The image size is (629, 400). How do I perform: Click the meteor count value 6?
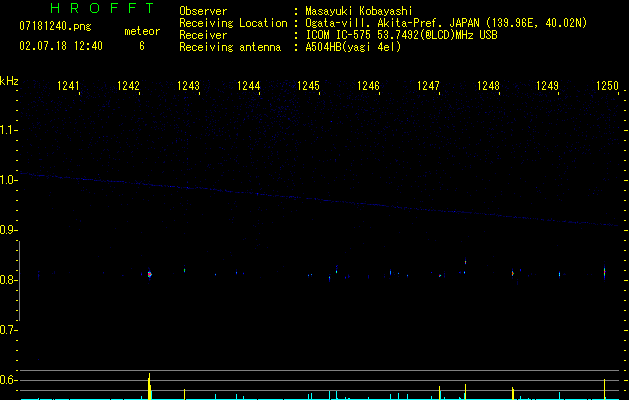(142, 46)
